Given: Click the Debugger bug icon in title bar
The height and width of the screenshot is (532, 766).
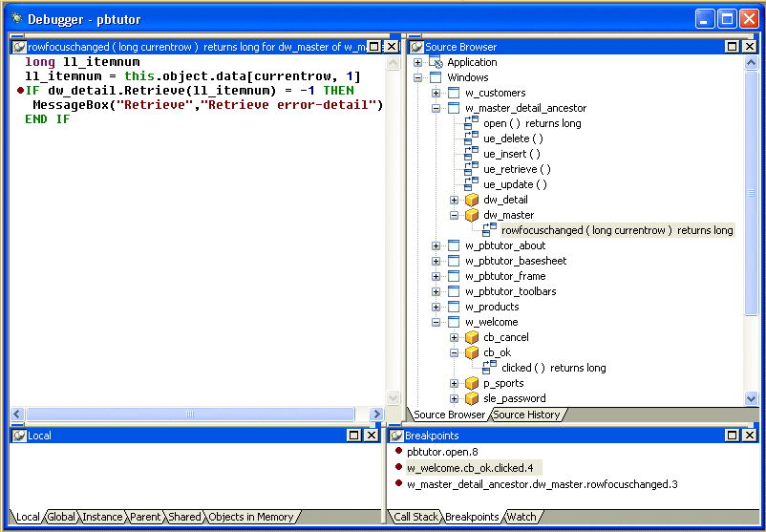Looking at the screenshot, I should (x=16, y=18).
